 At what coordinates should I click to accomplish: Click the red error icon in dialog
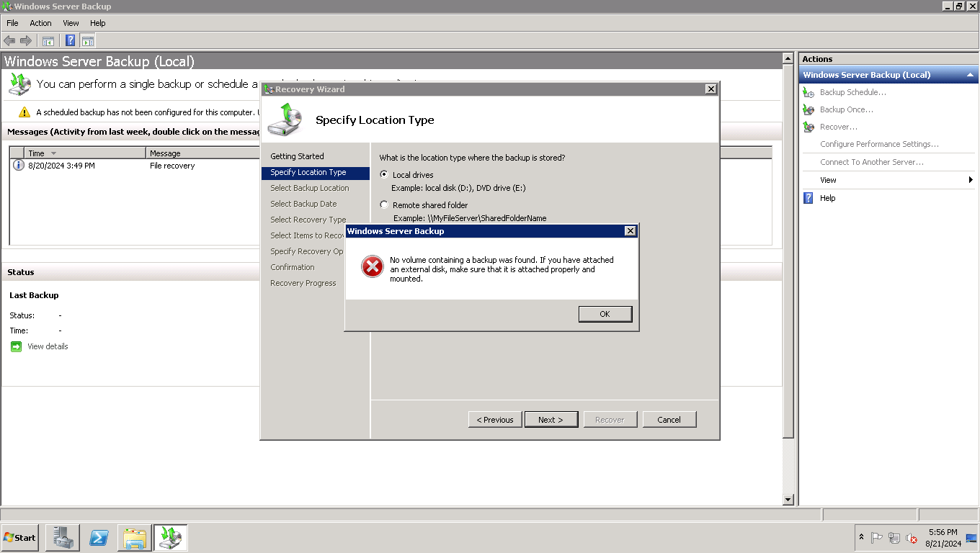[x=372, y=267]
